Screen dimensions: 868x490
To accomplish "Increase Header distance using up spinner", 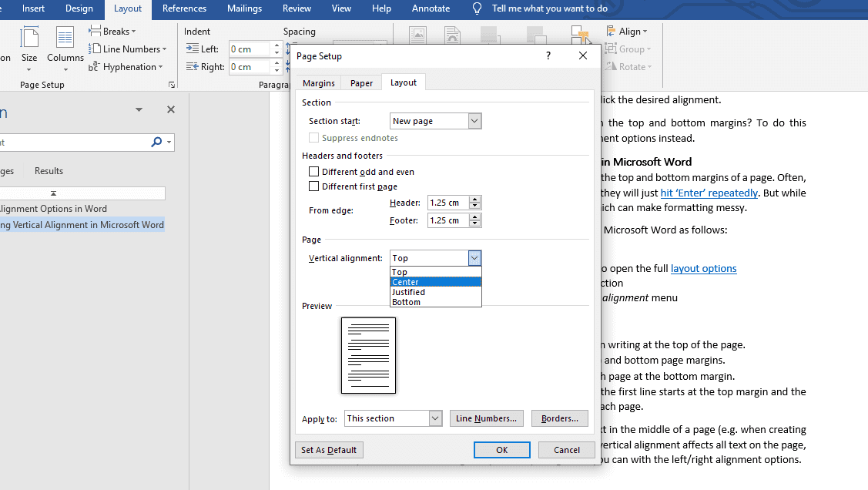I will 475,200.
